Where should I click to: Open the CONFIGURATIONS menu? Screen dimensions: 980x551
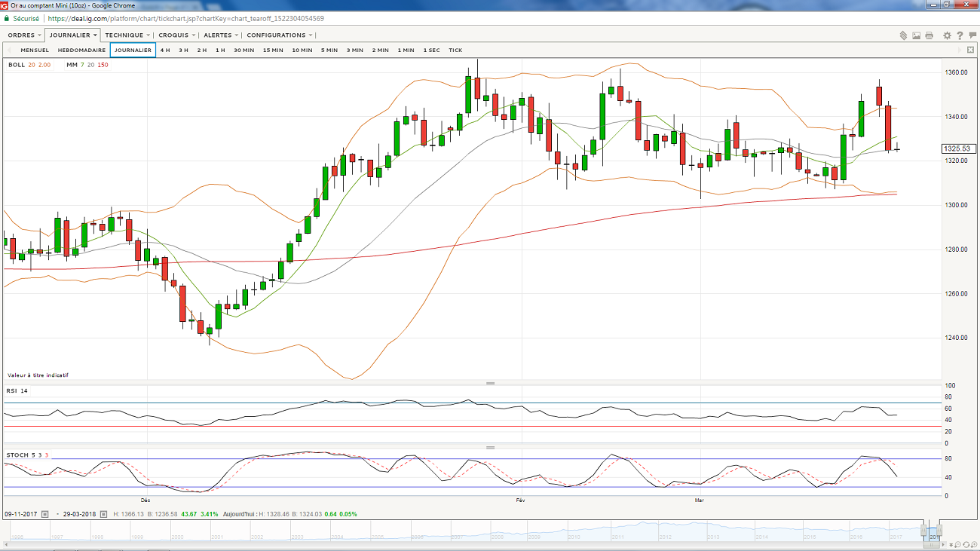[278, 35]
